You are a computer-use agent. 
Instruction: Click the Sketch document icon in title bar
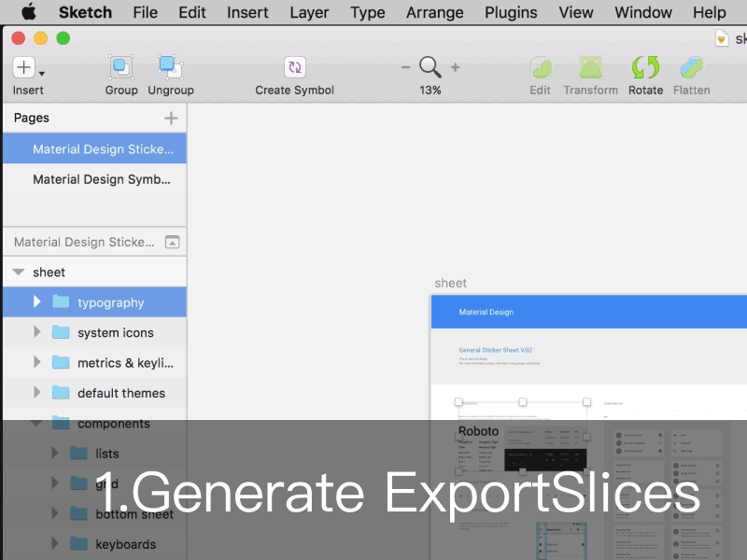722,38
